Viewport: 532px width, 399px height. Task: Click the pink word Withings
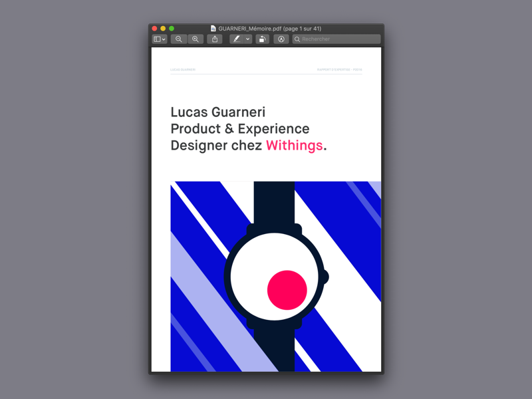pyautogui.click(x=294, y=146)
